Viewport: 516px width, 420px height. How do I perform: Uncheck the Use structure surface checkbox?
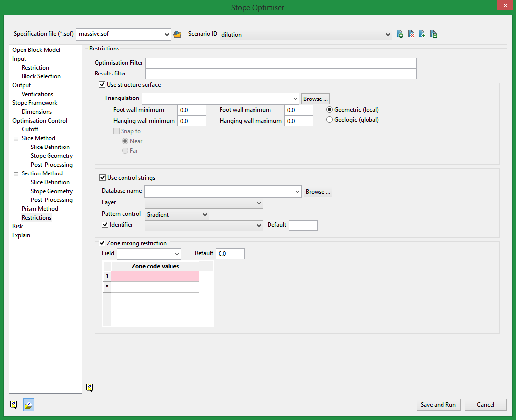[102, 85]
